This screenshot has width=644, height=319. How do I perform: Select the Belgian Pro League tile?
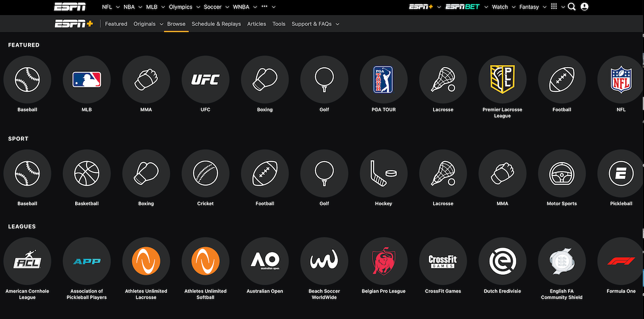[384, 262]
